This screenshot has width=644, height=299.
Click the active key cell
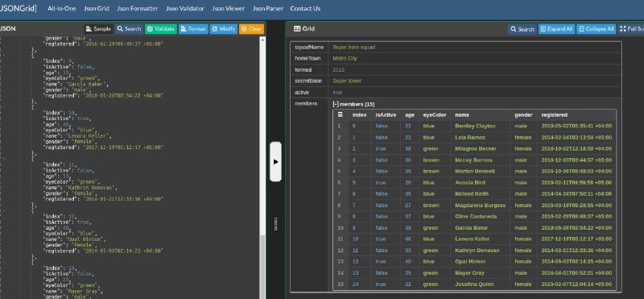(x=309, y=93)
